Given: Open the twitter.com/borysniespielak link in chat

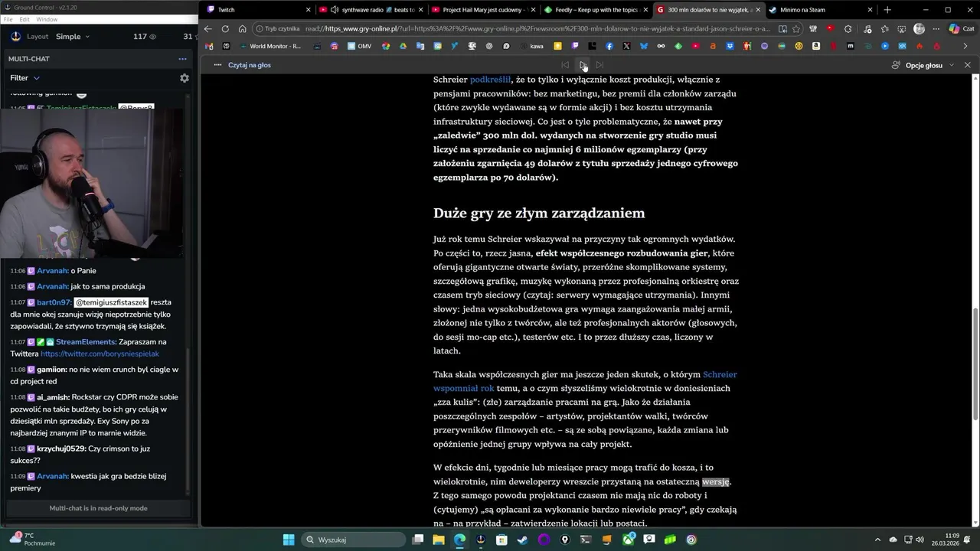Looking at the screenshot, I should 100,354.
